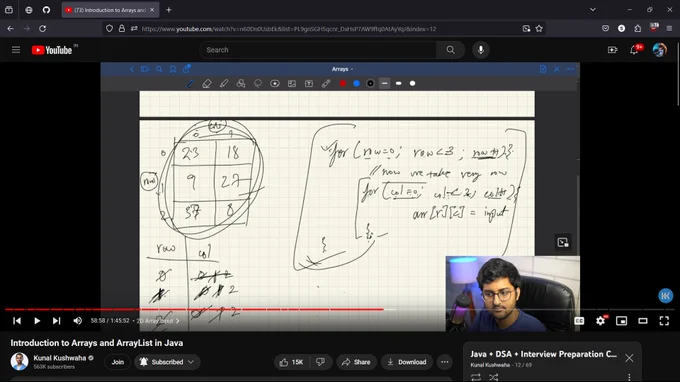Screen dimensions: 680x382
Task: Open the pinned globe tab
Action: pos(29,10)
